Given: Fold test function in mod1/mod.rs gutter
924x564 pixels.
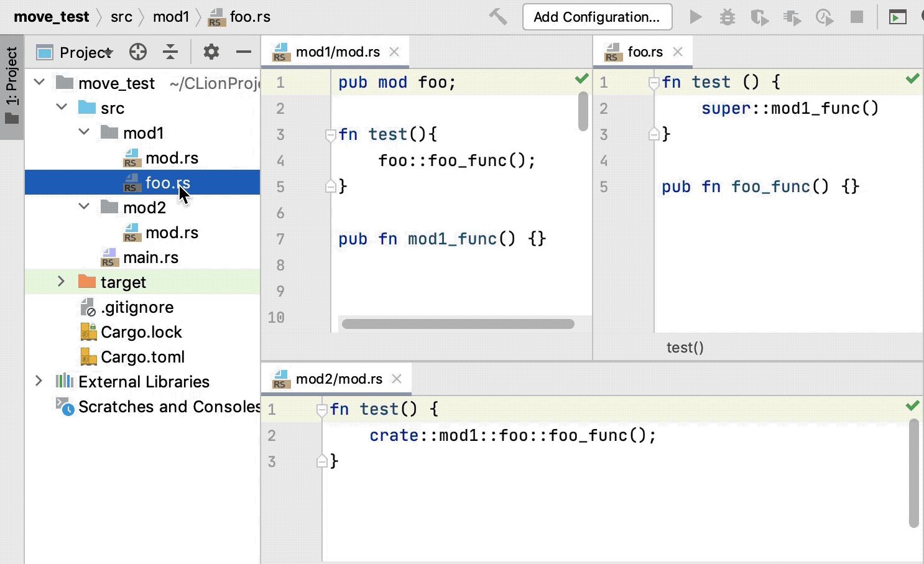Looking at the screenshot, I should coord(331,135).
